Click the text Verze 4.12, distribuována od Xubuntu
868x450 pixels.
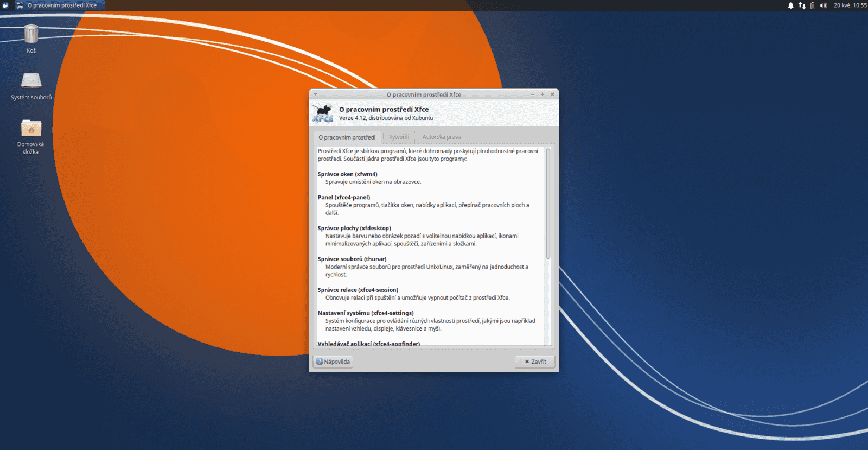[x=386, y=118]
